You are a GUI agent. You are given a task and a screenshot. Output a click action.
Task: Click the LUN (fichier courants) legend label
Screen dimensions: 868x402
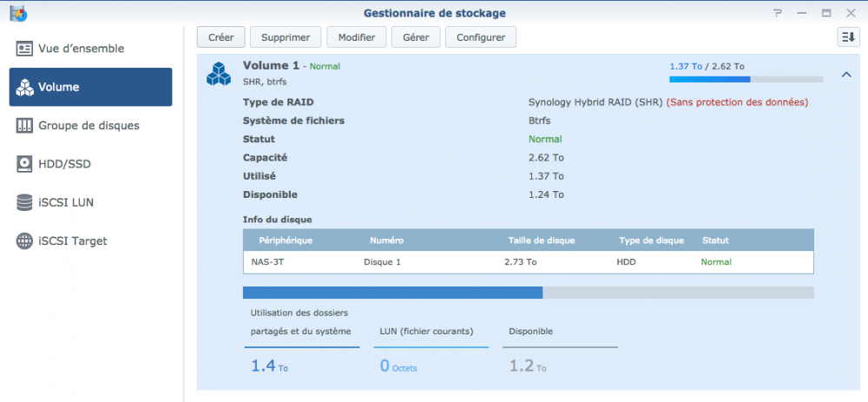(426, 332)
